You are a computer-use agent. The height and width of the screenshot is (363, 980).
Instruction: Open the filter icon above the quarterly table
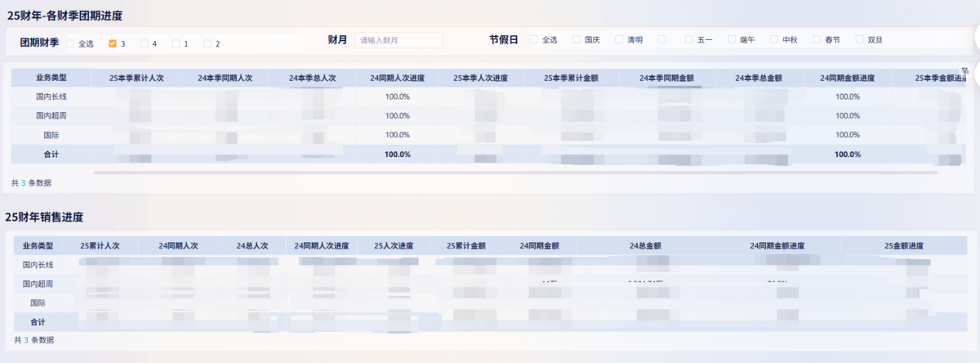pos(964,71)
